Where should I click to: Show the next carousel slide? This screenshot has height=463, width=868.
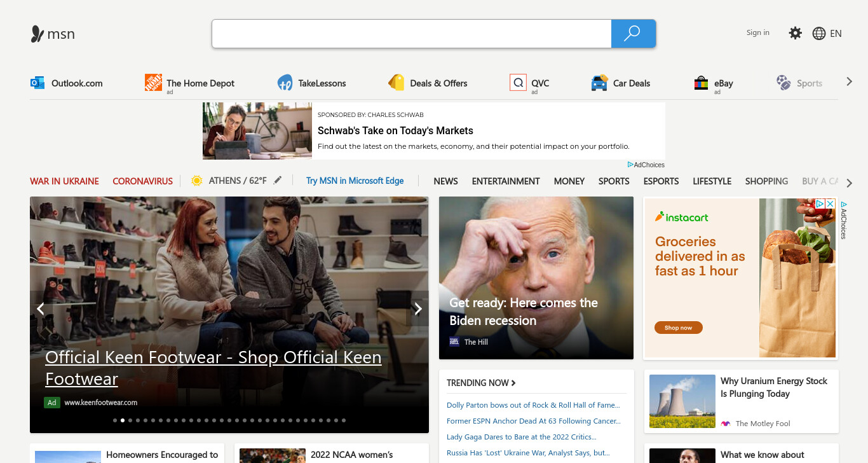point(417,309)
